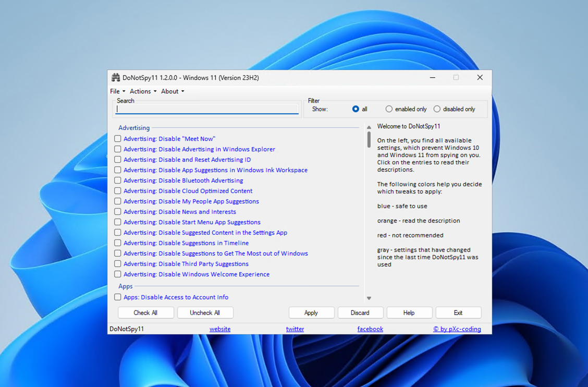This screenshot has height=387, width=588.
Task: Open the '© by pXc-coding' link
Action: [457, 329]
